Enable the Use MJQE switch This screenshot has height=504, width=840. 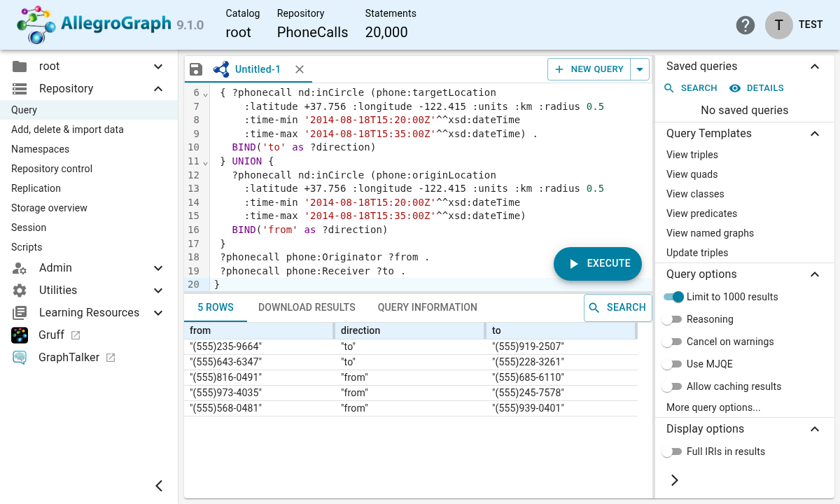click(x=672, y=364)
